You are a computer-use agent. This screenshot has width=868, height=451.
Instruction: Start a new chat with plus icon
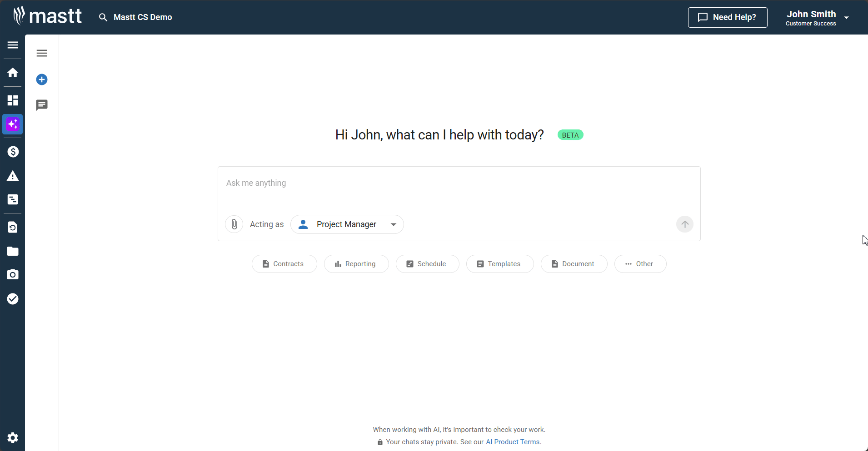42,80
